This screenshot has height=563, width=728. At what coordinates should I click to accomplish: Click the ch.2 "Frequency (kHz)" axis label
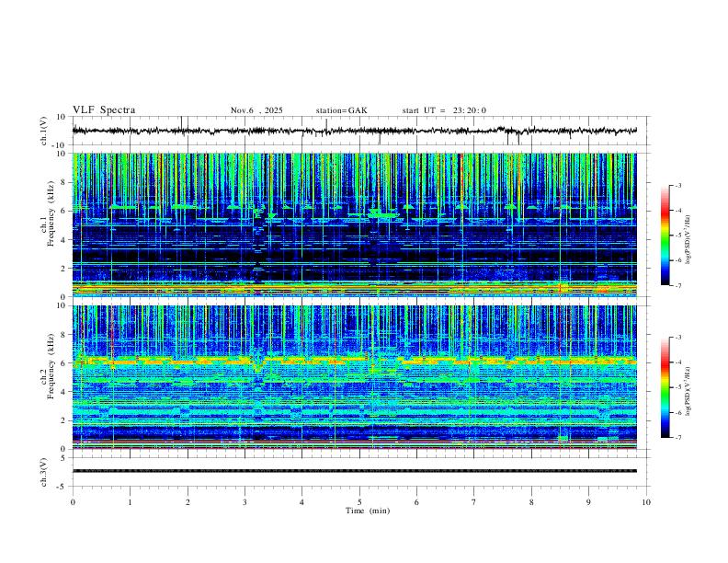click(51, 366)
